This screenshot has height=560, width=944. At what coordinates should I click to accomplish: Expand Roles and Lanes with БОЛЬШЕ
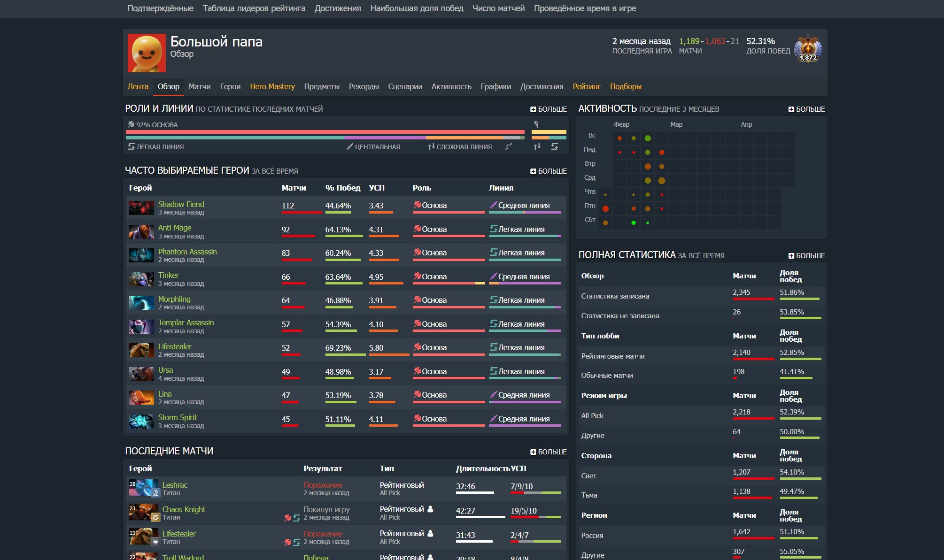coord(548,109)
